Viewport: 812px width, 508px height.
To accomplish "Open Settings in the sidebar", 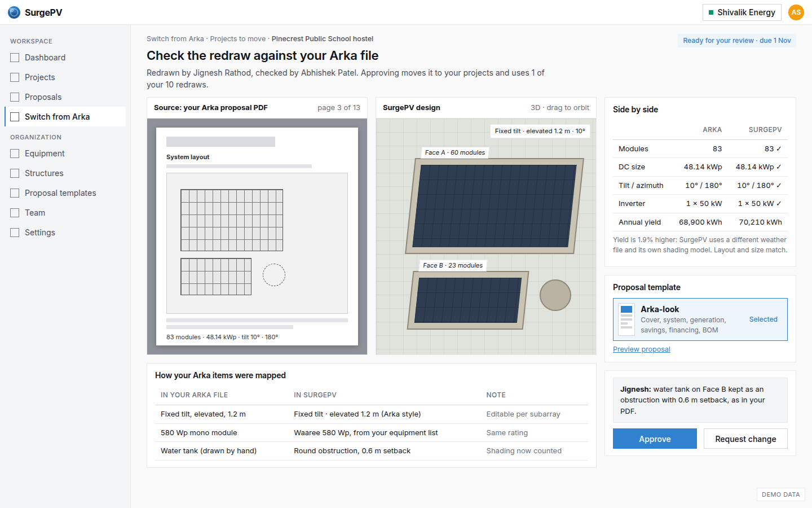I will coord(65,233).
